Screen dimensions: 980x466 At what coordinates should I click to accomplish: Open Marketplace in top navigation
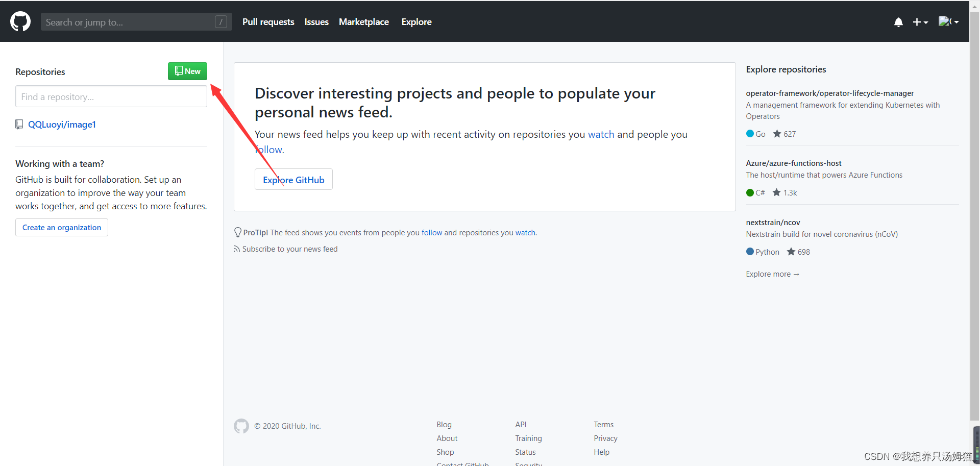coord(364,22)
